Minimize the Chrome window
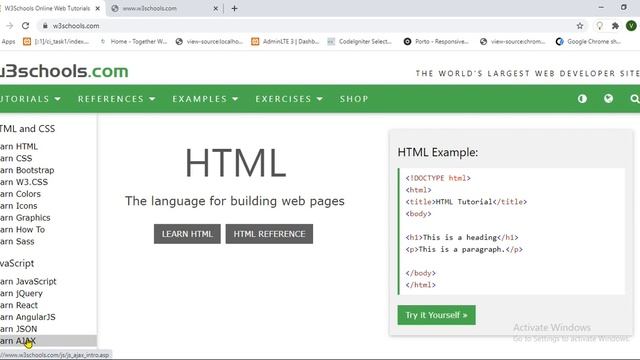The width and height of the screenshot is (640, 360). [x=601, y=7]
